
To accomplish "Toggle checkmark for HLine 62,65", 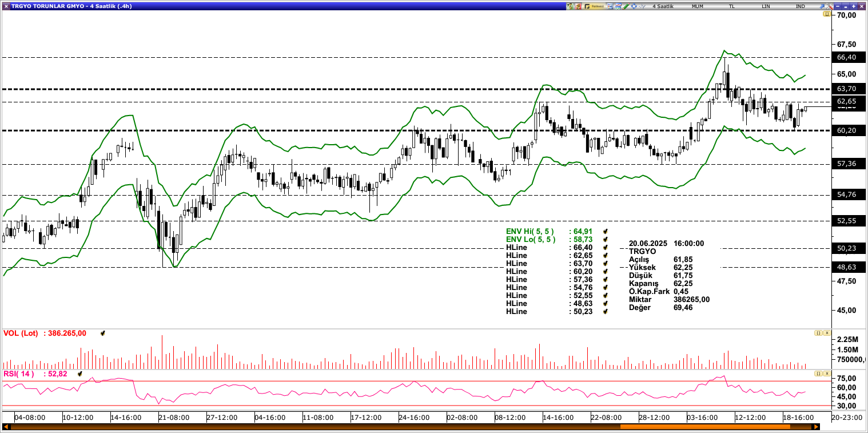I will pos(606,255).
